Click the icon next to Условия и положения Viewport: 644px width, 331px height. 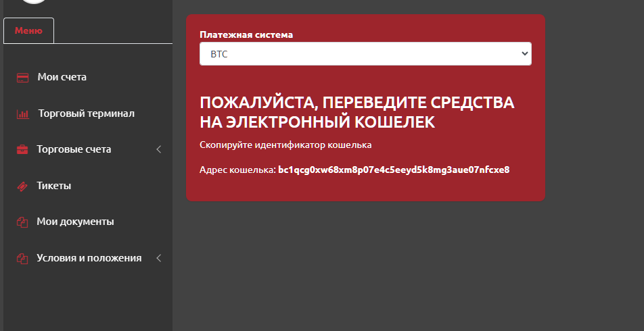(22, 259)
